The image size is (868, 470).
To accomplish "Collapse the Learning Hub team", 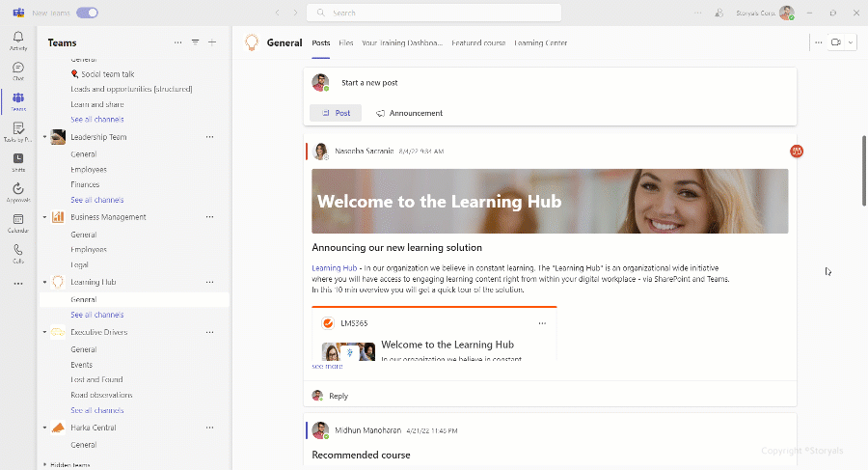I will [44, 282].
